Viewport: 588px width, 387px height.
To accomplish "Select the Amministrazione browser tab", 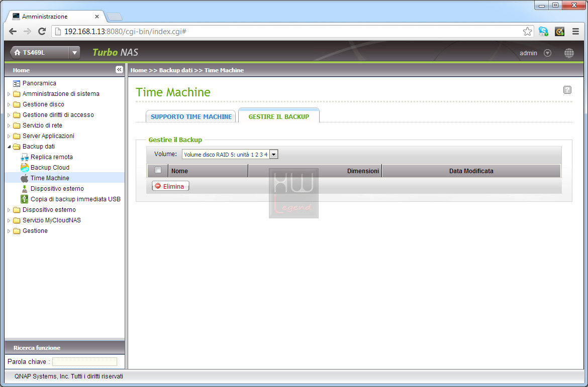I will coord(55,17).
